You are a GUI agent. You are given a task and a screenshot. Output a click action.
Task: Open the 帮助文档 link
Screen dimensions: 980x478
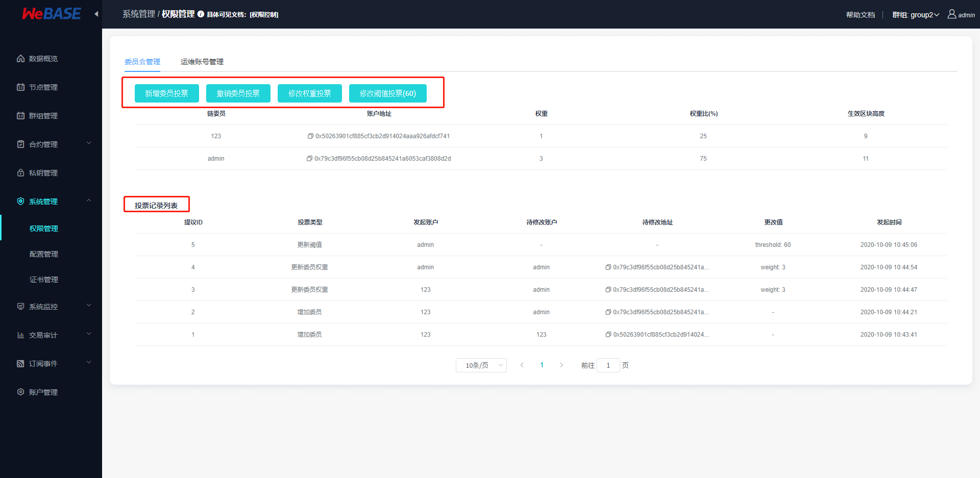(x=861, y=15)
